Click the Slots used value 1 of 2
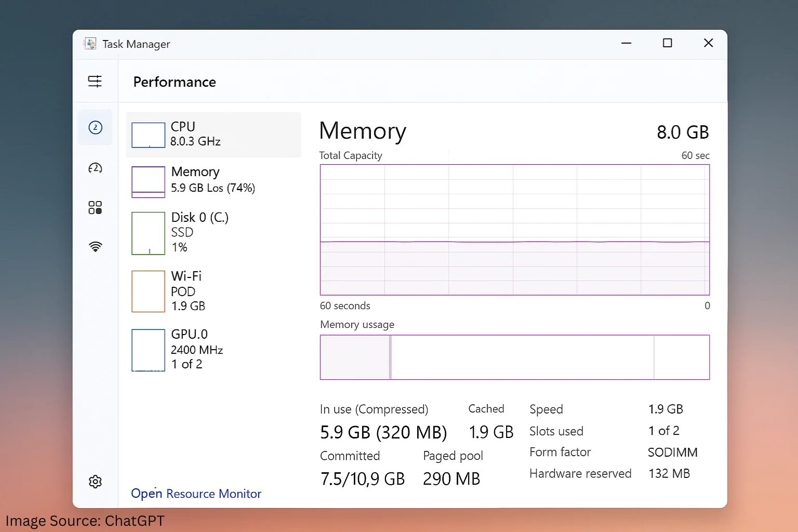798x532 pixels. click(664, 431)
